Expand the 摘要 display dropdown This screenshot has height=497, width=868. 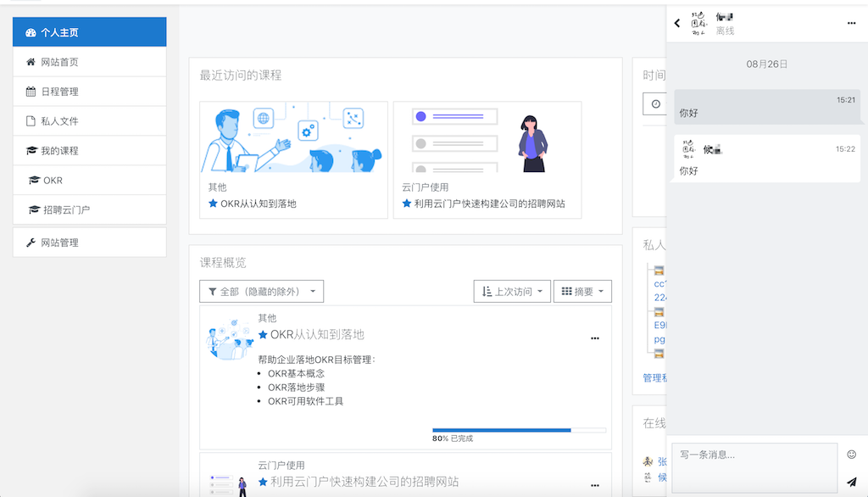[582, 292]
